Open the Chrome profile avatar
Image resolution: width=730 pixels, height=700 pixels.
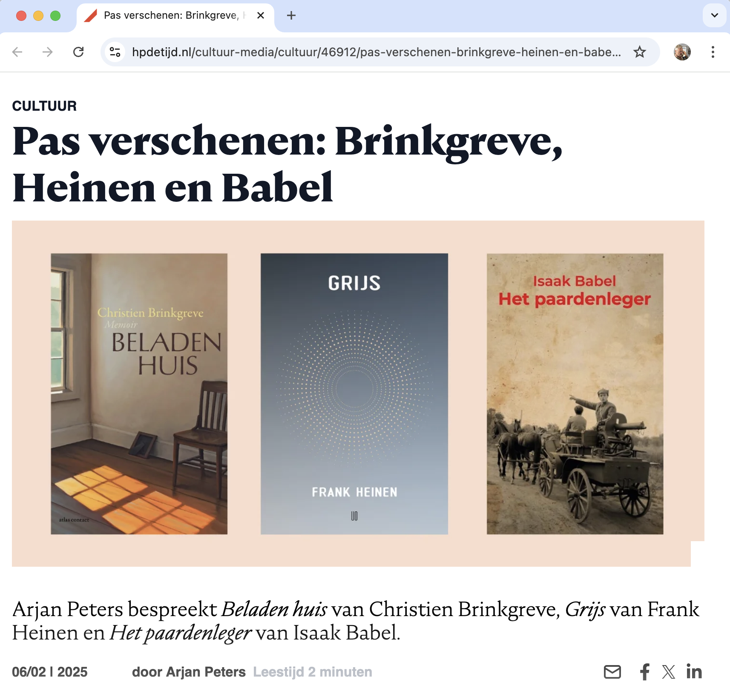coord(682,52)
